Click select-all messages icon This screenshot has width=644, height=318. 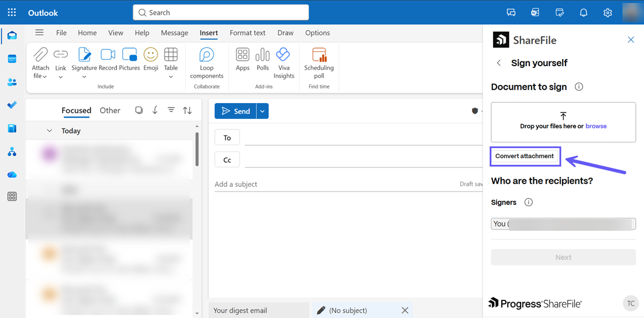pos(139,110)
